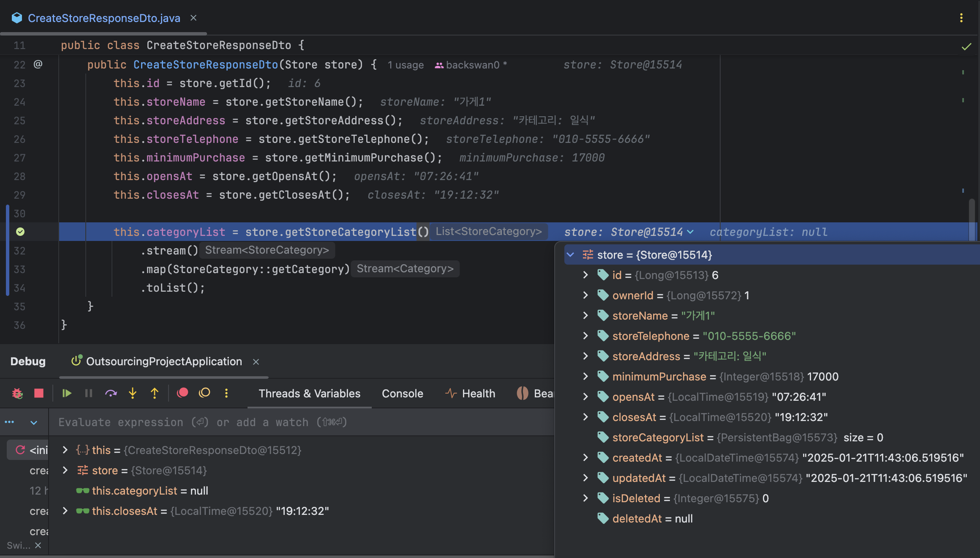Viewport: 980px width, 558px height.
Task: Click the Step Into arrow
Action: point(133,394)
